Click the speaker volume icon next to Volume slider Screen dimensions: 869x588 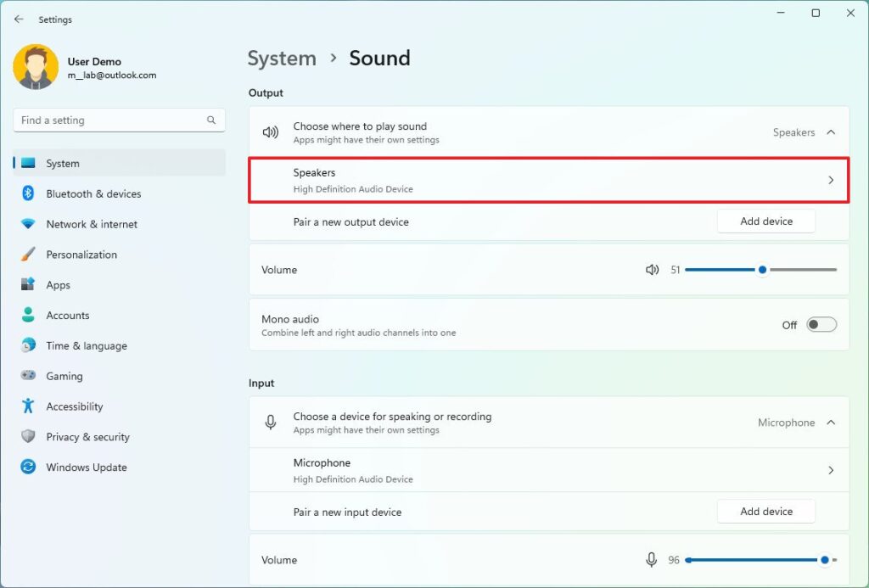click(652, 269)
